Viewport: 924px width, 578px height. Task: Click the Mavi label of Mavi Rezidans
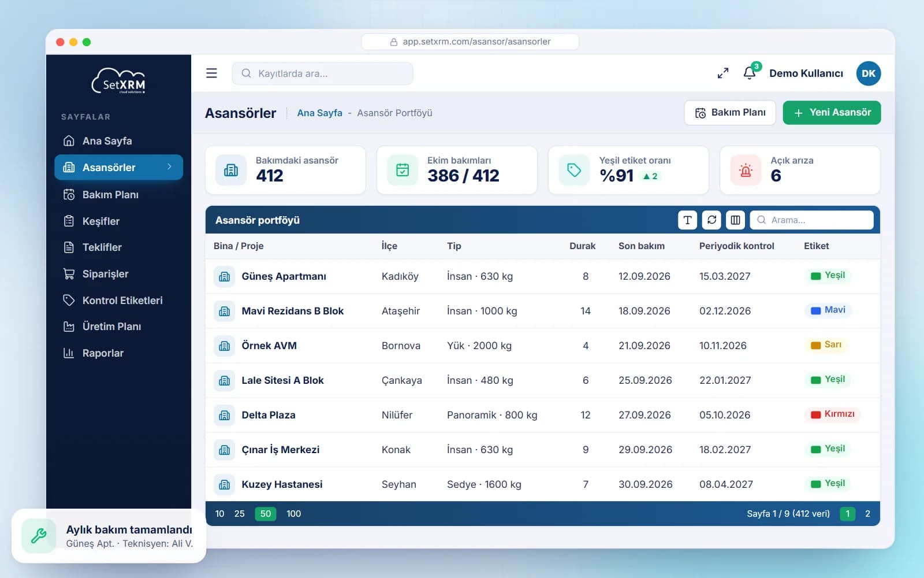[828, 310]
